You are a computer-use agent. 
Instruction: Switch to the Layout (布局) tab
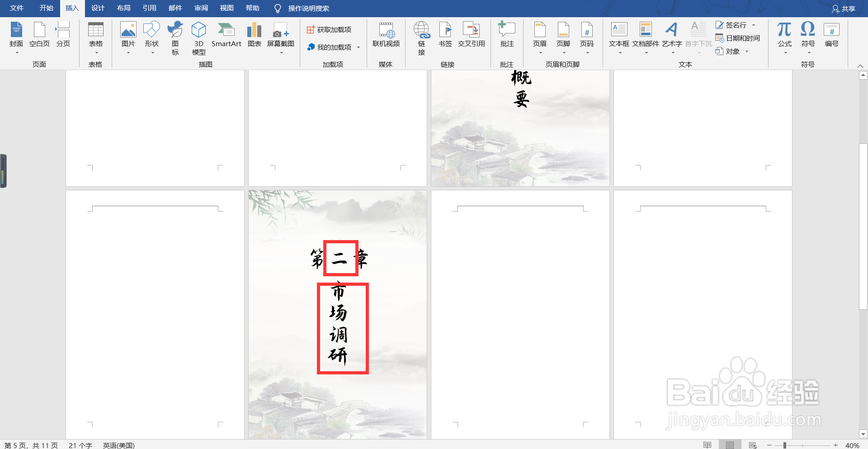[x=123, y=8]
